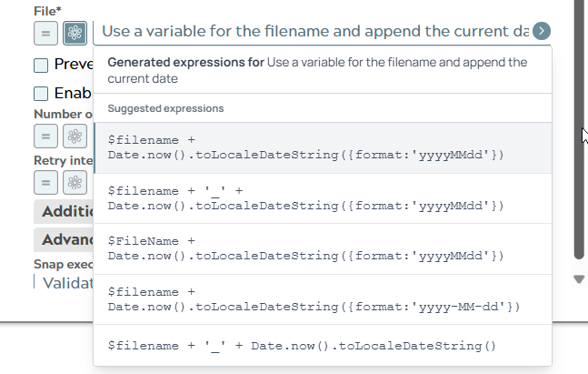
Task: Click the active AI expression generator icon for File
Action: [75, 33]
